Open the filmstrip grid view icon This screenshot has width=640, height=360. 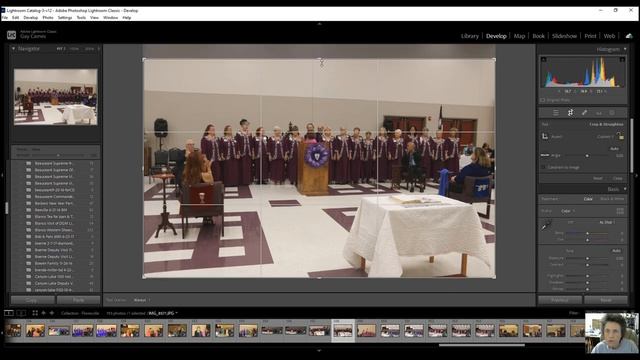click(35, 313)
